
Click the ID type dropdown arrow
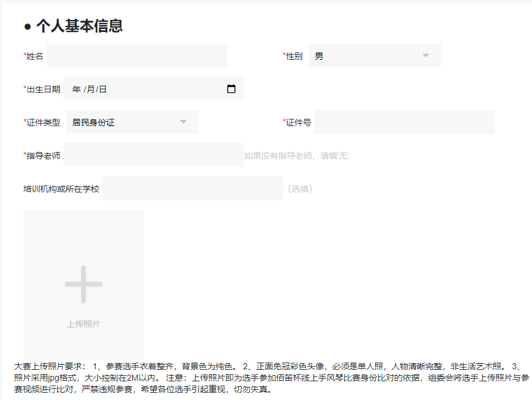point(183,121)
